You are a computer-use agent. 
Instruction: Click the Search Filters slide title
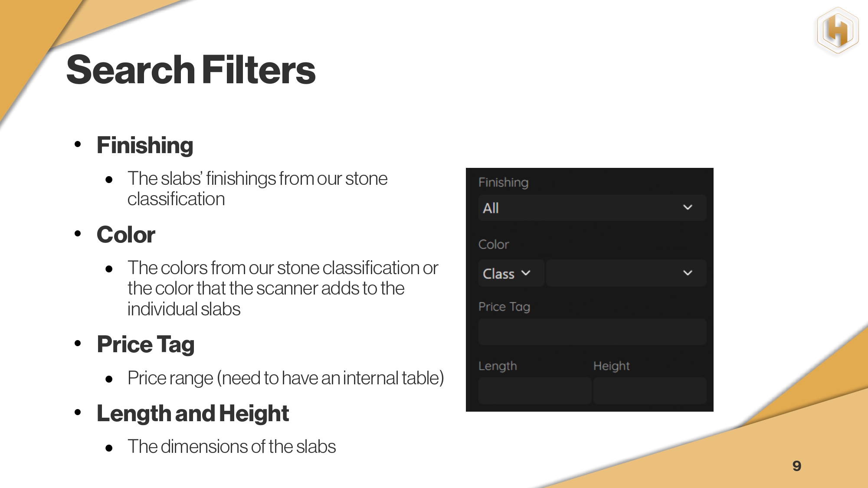pyautogui.click(x=191, y=70)
